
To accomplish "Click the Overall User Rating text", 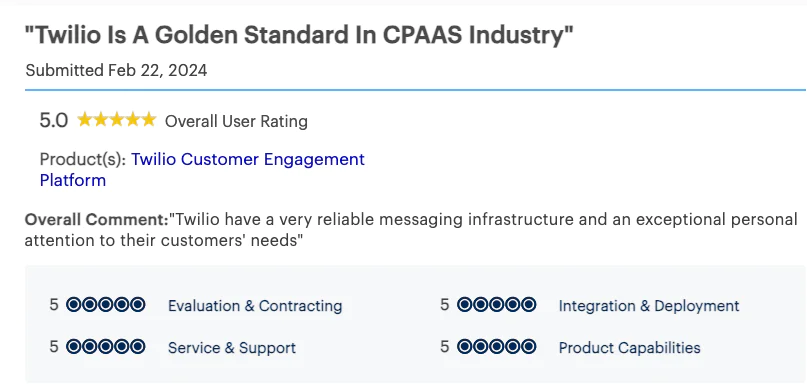I will pos(236,121).
